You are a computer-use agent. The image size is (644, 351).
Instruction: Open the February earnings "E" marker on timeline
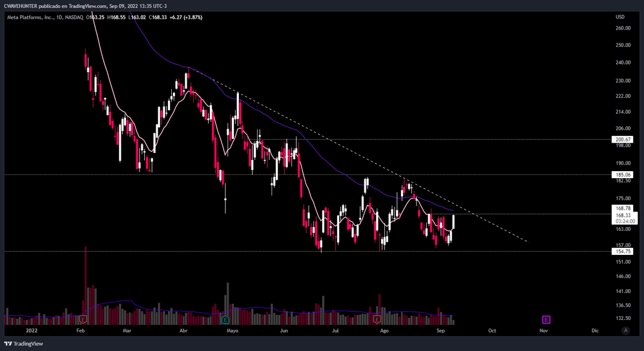(x=83, y=319)
